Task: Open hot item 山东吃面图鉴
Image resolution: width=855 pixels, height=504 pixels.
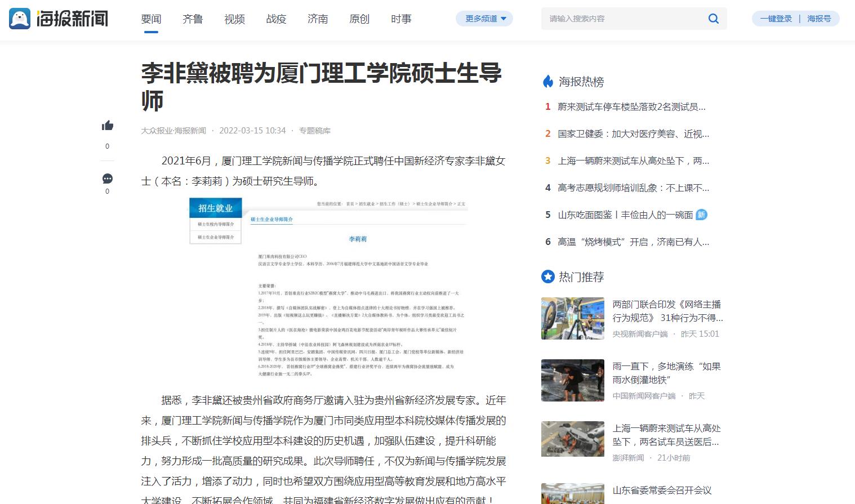Action: [x=625, y=215]
